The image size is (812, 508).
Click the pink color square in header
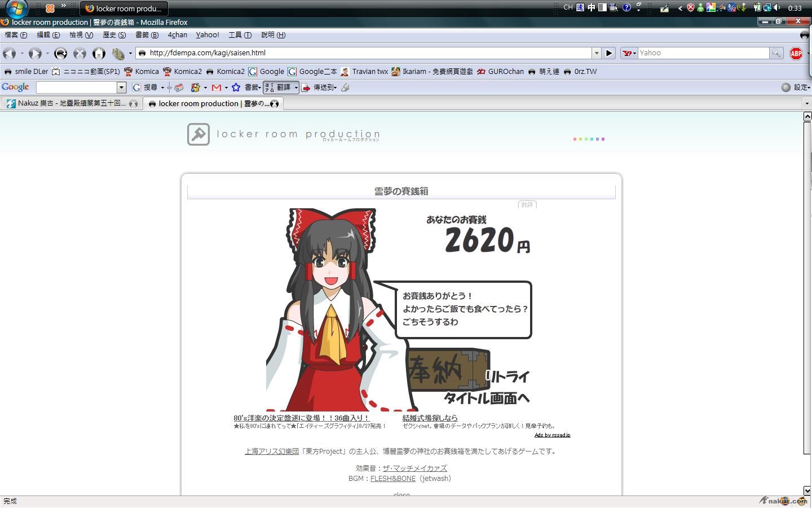click(575, 139)
